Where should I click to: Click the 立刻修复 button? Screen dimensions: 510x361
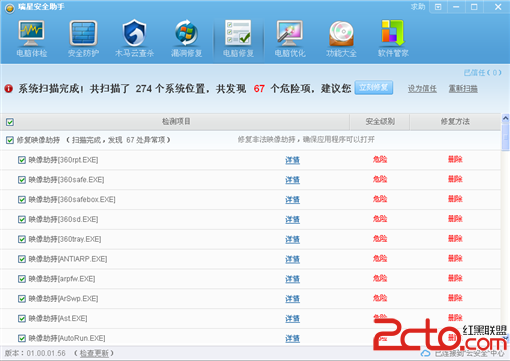coord(374,88)
